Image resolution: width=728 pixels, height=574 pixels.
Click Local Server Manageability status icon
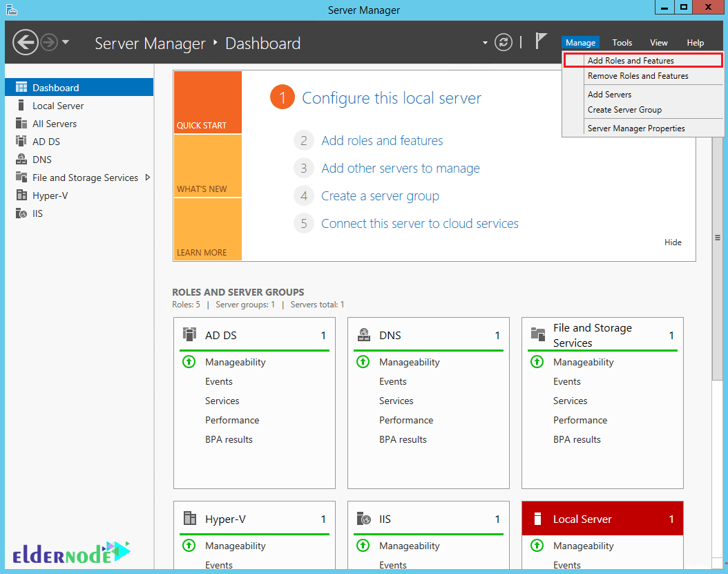coord(537,545)
